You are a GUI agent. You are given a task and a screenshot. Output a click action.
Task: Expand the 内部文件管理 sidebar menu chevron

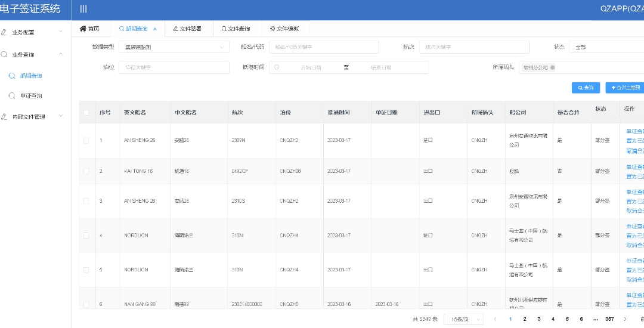coord(61,116)
